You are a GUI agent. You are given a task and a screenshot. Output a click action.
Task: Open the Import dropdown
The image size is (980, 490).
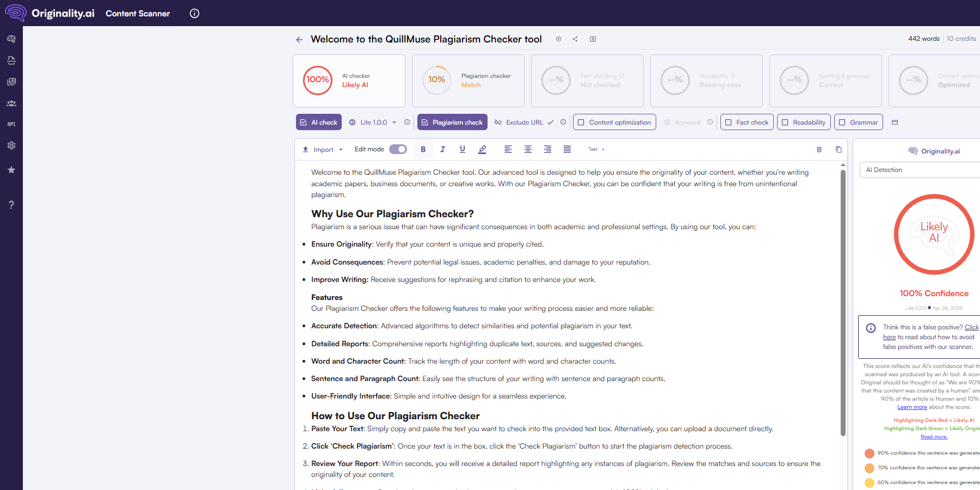tap(323, 150)
